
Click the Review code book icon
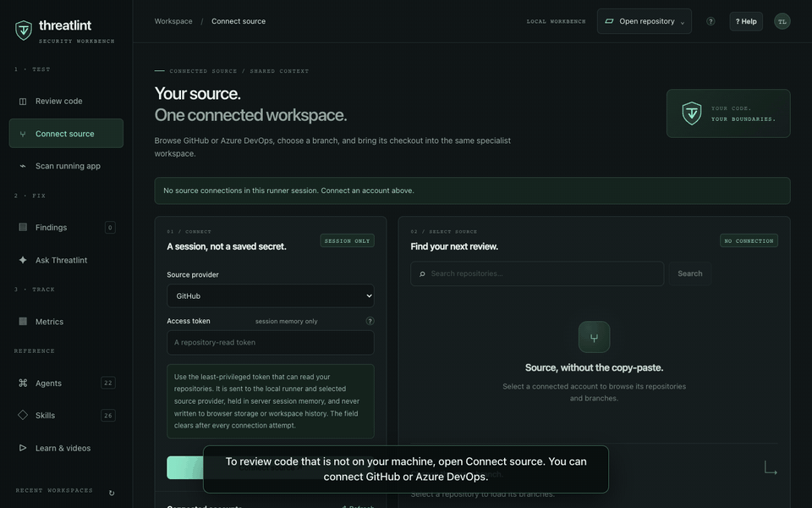coord(23,102)
